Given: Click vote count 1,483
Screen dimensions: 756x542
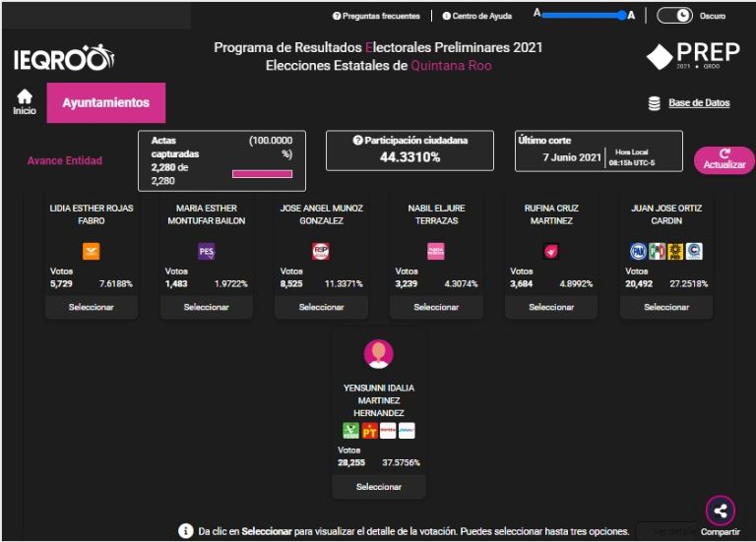Looking at the screenshot, I should click(176, 283).
